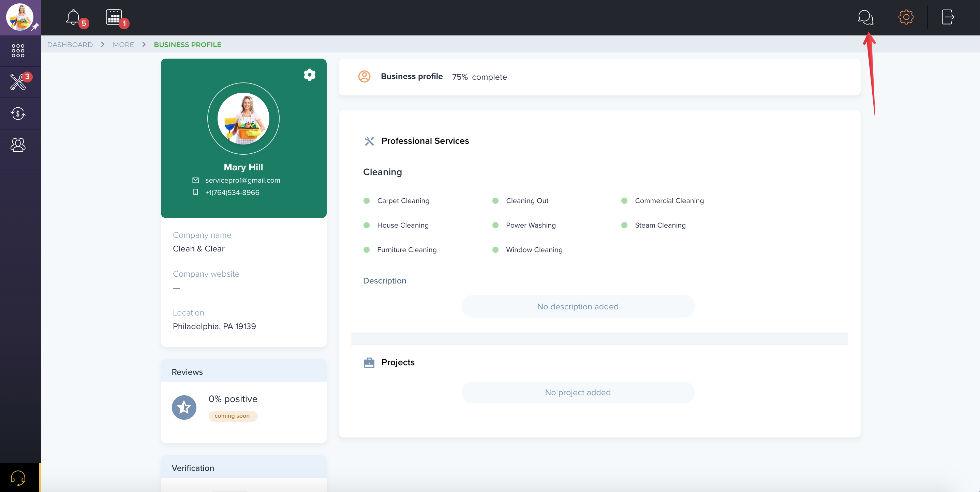The height and width of the screenshot is (492, 980).
Task: Click the Cleaning category heading
Action: coord(382,172)
